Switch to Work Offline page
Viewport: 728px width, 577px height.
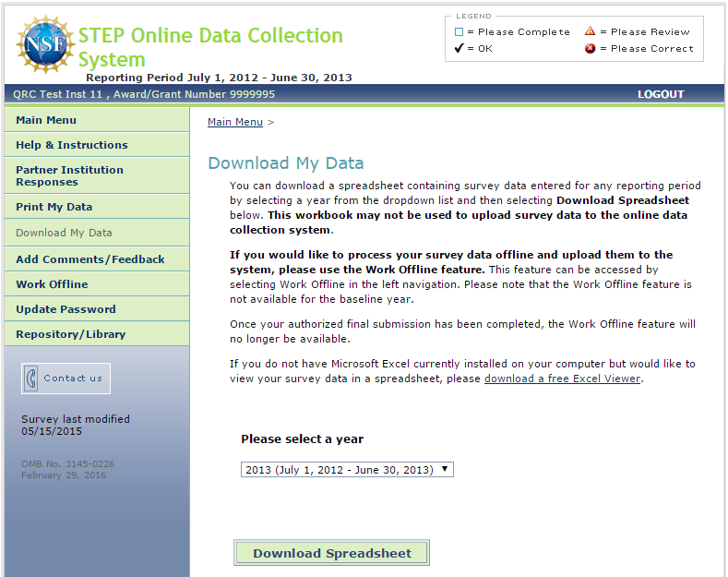pos(52,284)
